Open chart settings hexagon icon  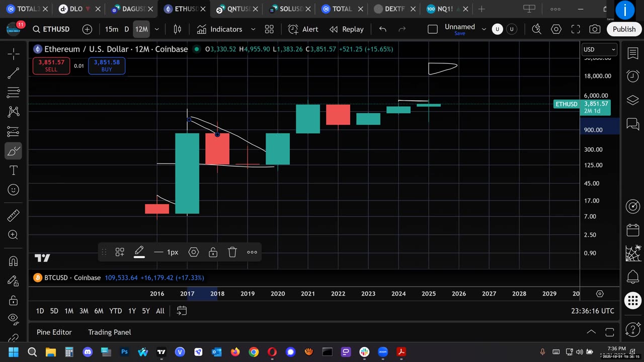(556, 29)
